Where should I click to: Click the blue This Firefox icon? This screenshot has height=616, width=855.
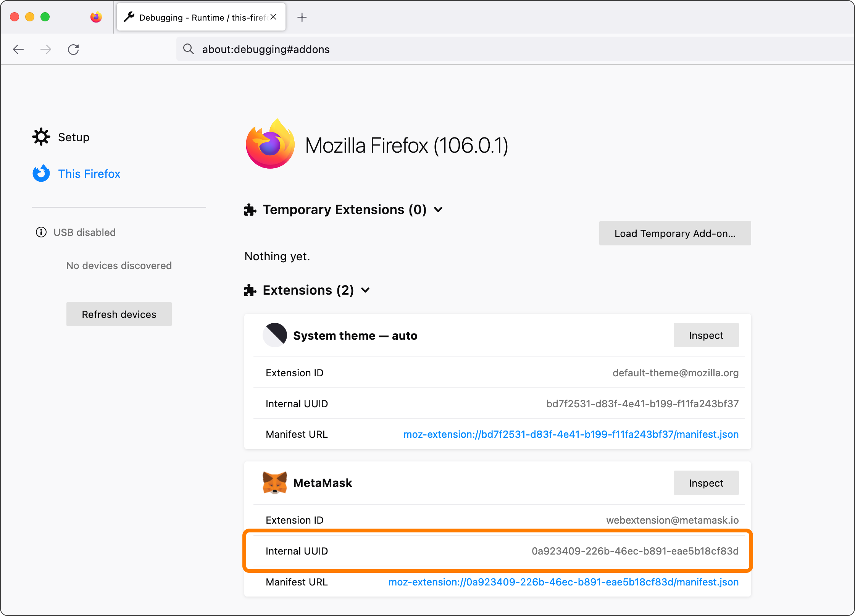pos(41,173)
